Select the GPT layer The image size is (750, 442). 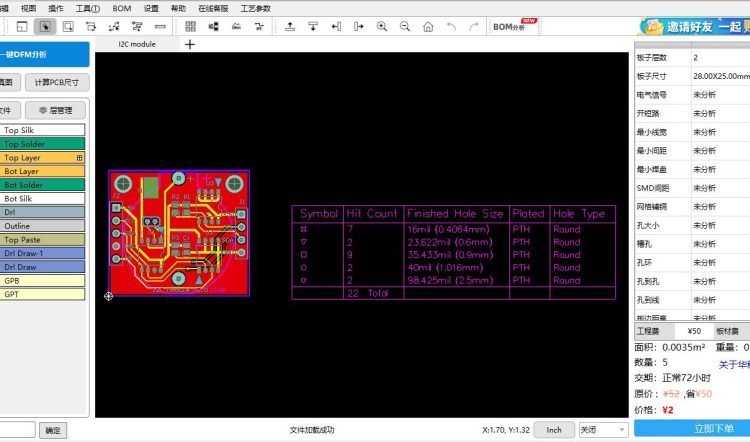pos(43,294)
